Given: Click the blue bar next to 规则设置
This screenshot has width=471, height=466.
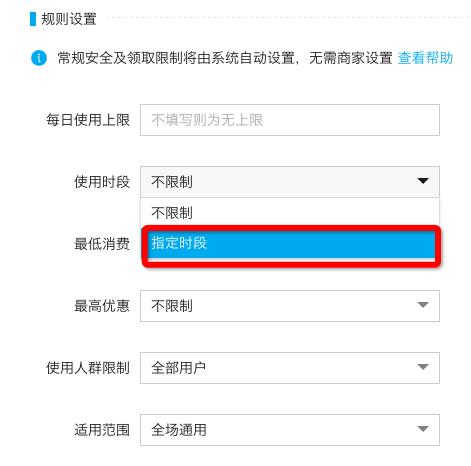Looking at the screenshot, I should coord(33,19).
